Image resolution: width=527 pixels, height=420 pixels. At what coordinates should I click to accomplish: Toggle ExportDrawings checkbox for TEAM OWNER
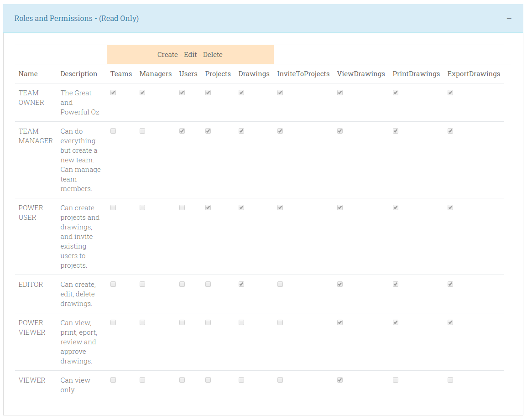[450, 93]
